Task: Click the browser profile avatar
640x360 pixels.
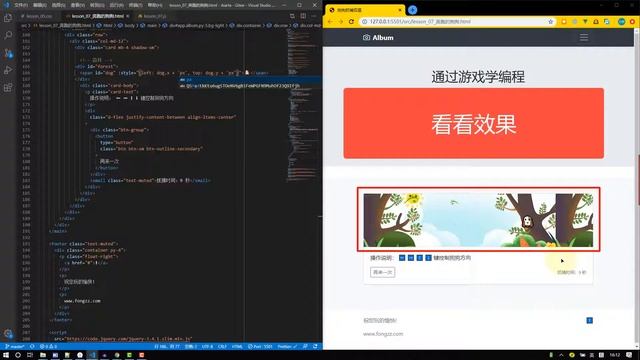Action: [x=621, y=22]
